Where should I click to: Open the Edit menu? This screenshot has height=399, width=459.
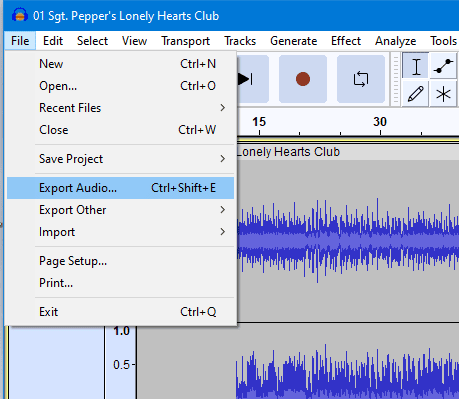coord(53,41)
